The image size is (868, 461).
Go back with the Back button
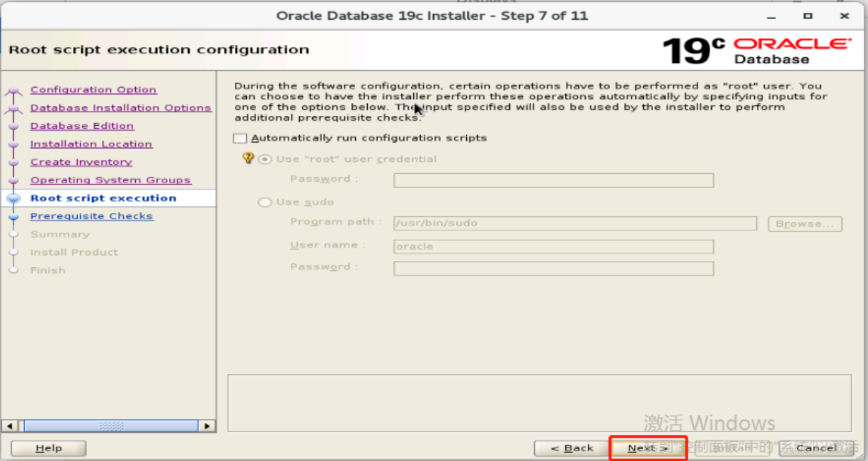pos(572,448)
